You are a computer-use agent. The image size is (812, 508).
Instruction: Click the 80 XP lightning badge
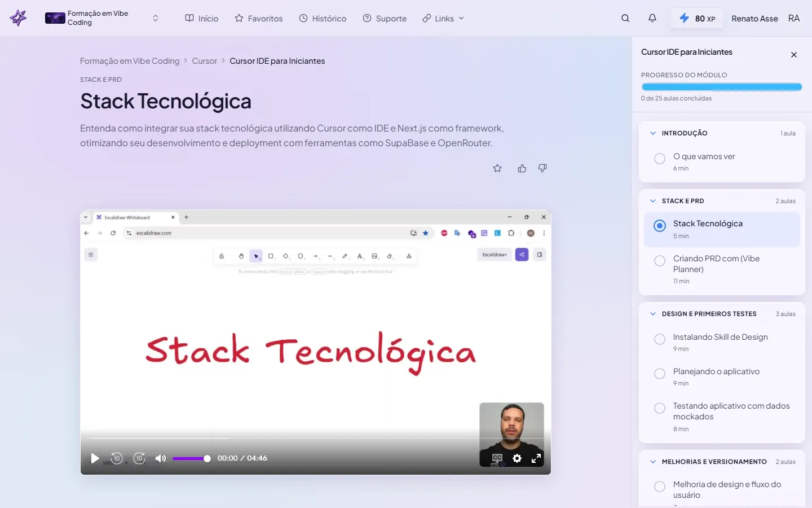click(697, 18)
